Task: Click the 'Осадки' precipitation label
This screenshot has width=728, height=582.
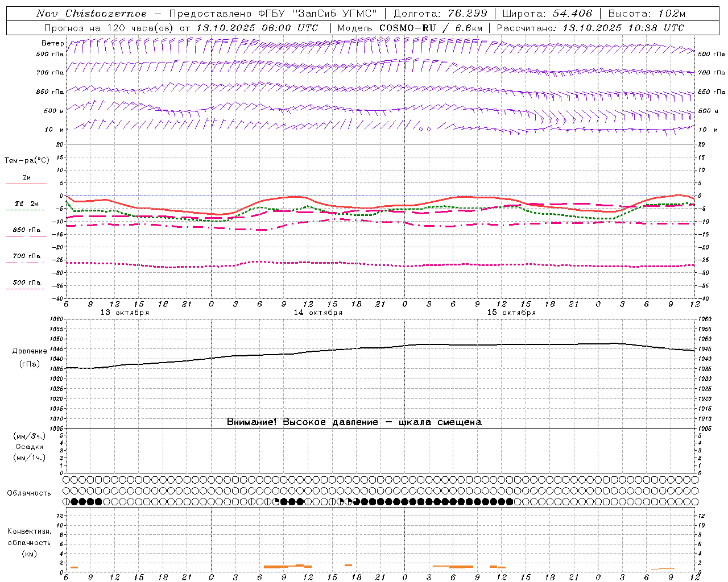Action: [x=30, y=447]
